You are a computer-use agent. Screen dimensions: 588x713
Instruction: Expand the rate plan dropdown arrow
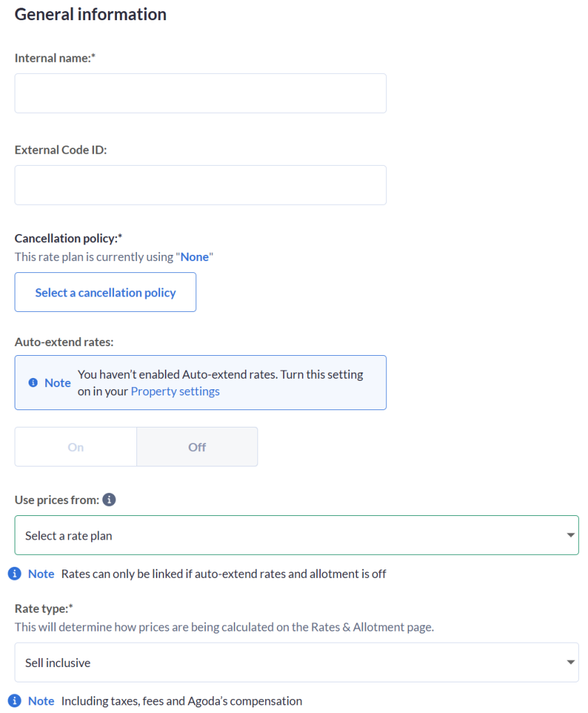(571, 535)
